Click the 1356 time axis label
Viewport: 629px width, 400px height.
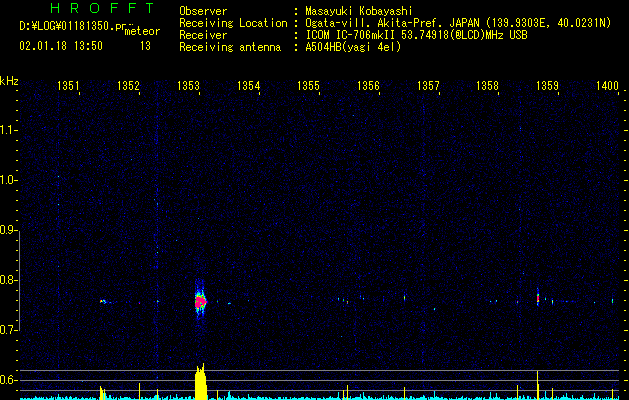(x=368, y=85)
